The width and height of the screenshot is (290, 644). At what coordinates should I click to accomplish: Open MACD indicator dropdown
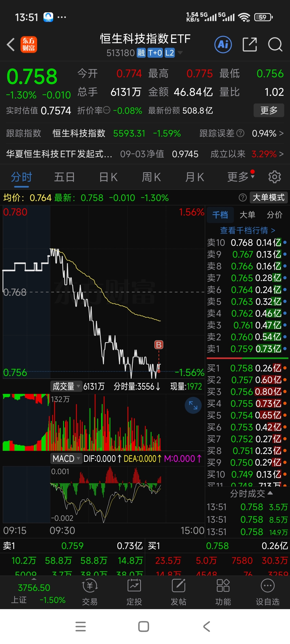click(x=66, y=459)
